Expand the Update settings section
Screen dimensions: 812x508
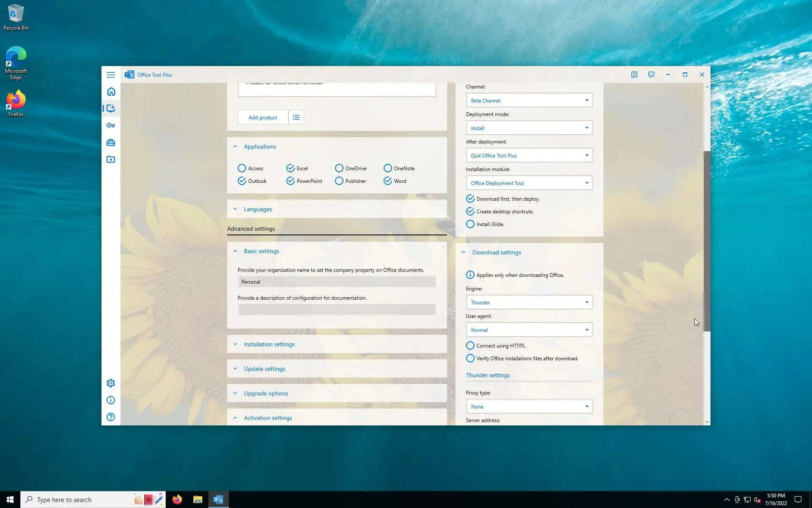264,369
